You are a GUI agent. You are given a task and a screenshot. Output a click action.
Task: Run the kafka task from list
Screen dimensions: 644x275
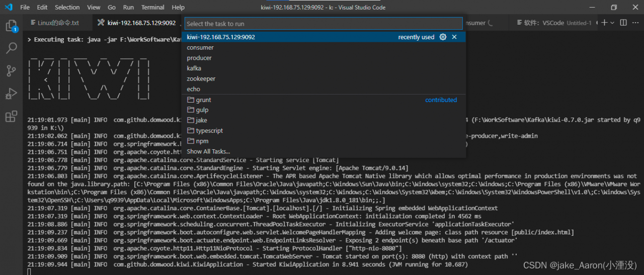pos(194,68)
